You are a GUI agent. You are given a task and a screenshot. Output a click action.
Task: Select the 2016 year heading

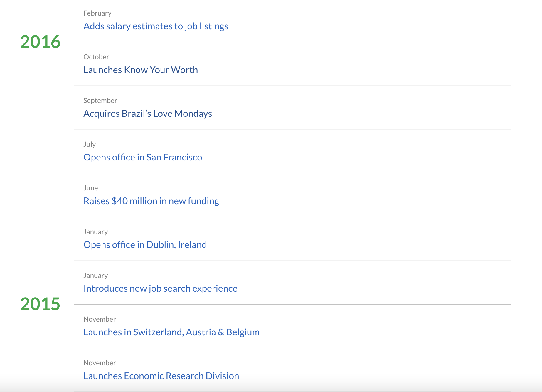point(40,41)
